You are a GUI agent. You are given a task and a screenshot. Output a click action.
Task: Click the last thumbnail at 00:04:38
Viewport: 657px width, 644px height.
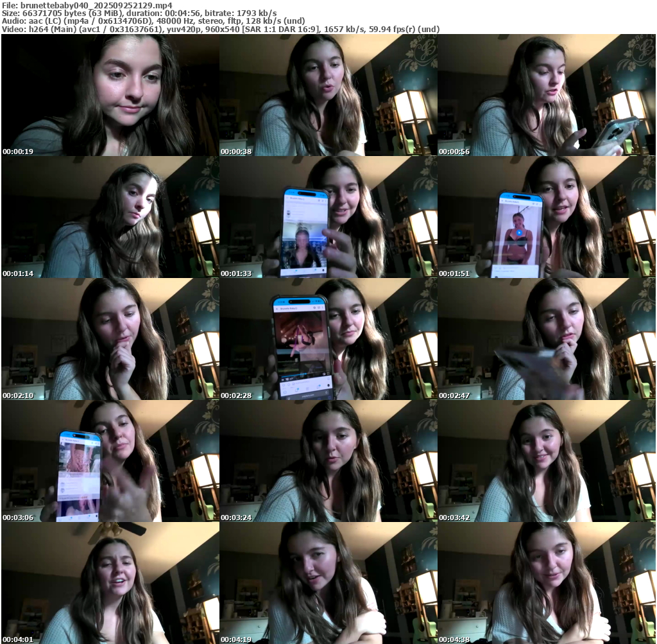pos(546,583)
